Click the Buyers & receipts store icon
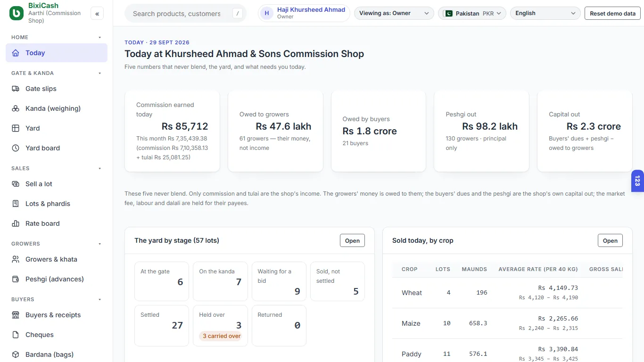The height and width of the screenshot is (362, 644). click(16, 315)
